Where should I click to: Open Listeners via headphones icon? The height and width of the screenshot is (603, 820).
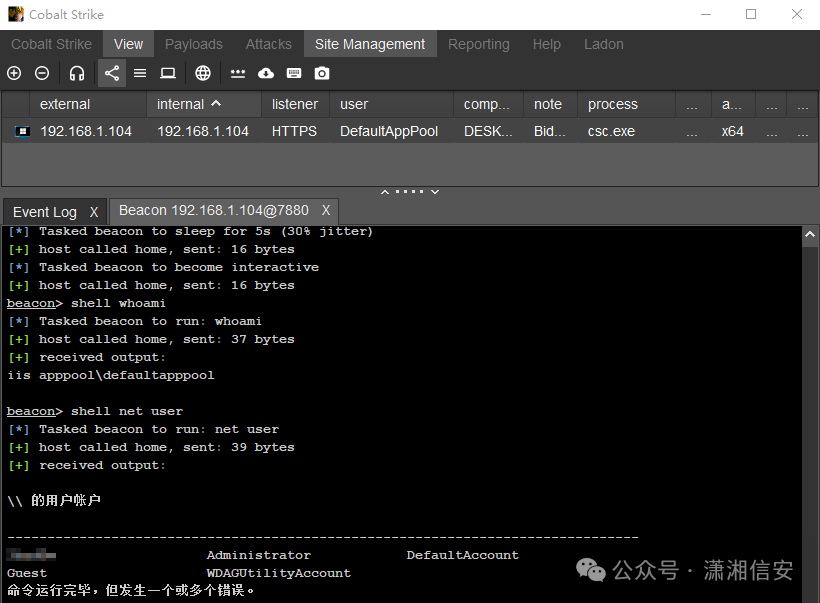pos(77,73)
